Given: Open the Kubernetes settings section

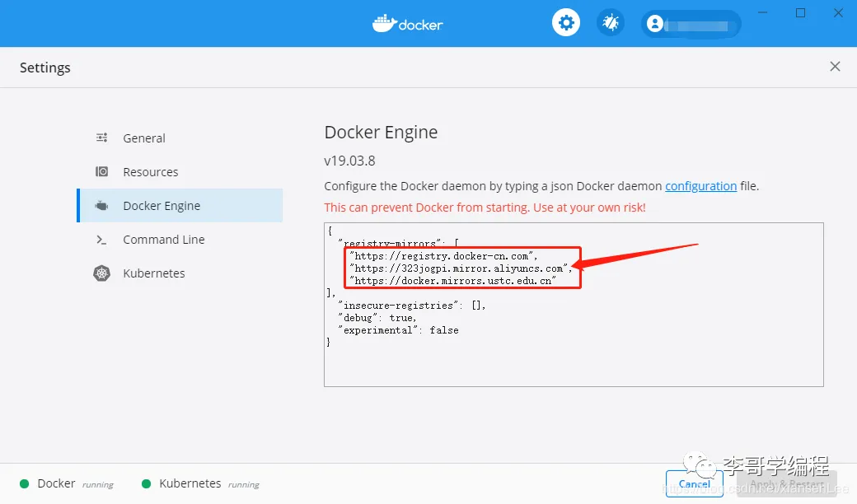Looking at the screenshot, I should (x=180, y=273).
